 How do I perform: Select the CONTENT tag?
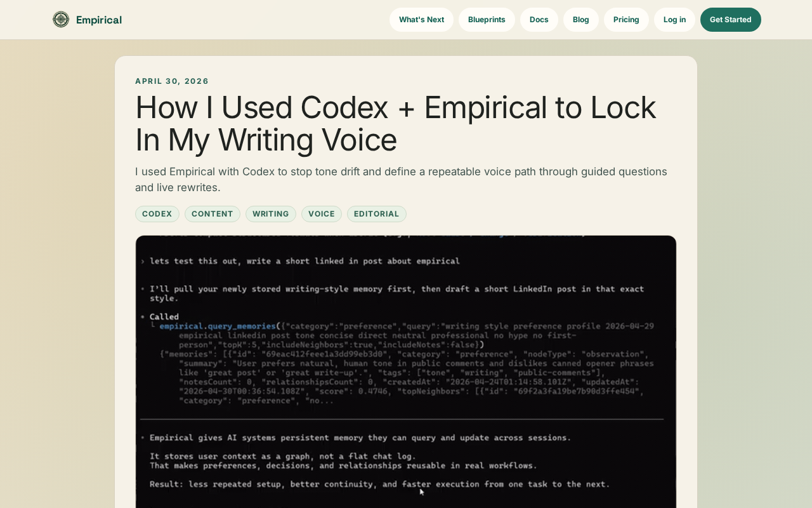coord(213,214)
